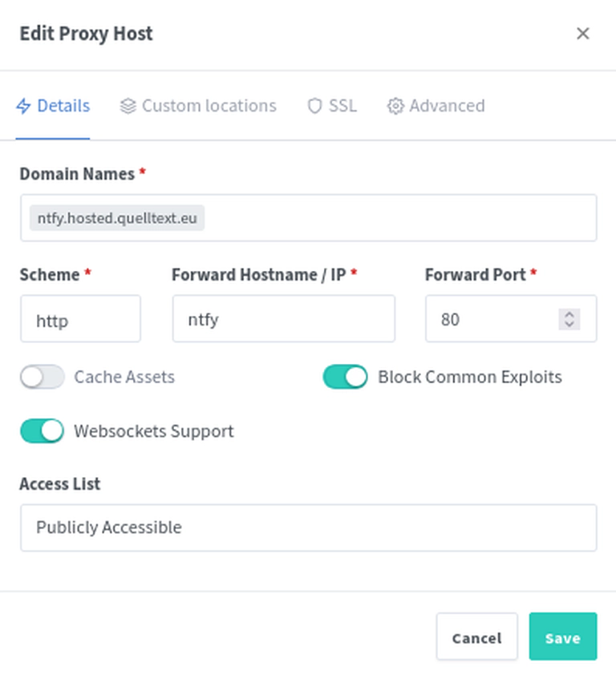This screenshot has height=679, width=616.
Task: Enable the Cache Assets toggle
Action: 42,377
